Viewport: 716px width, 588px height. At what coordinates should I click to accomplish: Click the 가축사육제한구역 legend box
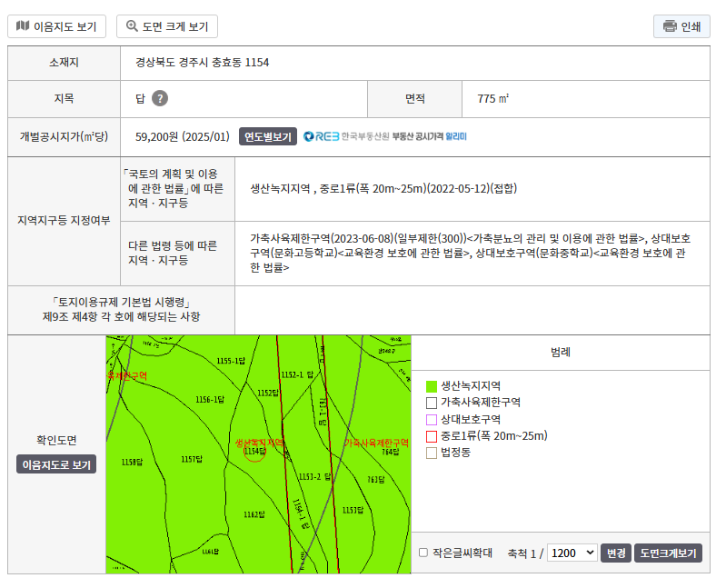[432, 403]
